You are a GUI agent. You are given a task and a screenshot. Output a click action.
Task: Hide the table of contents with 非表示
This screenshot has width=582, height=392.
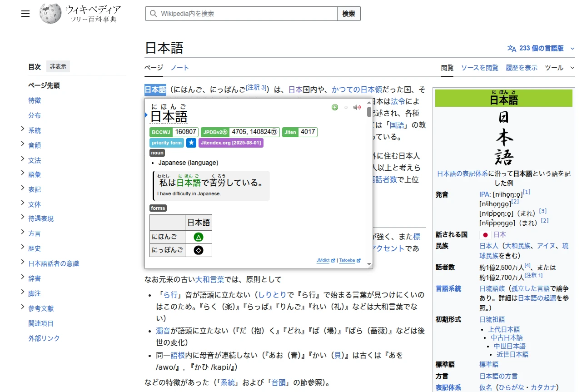[x=58, y=66]
